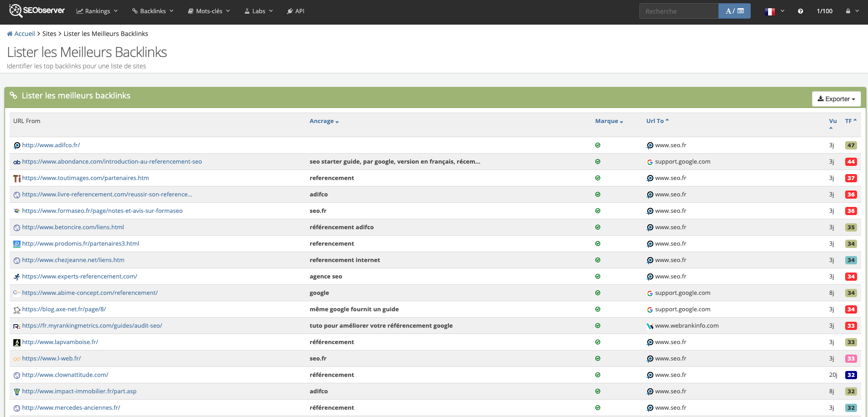Click green Marque check for adifco.fr row

[x=598, y=145]
